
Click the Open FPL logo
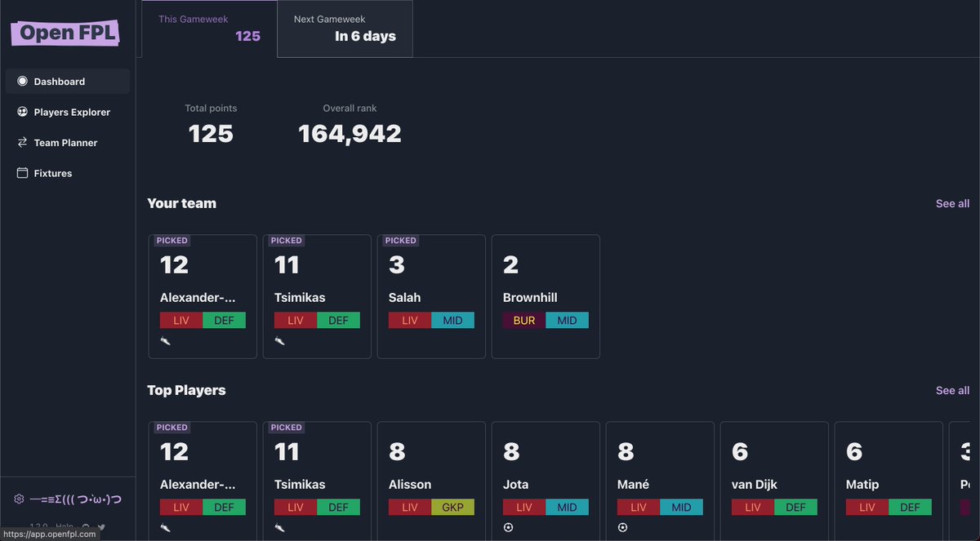(x=65, y=32)
